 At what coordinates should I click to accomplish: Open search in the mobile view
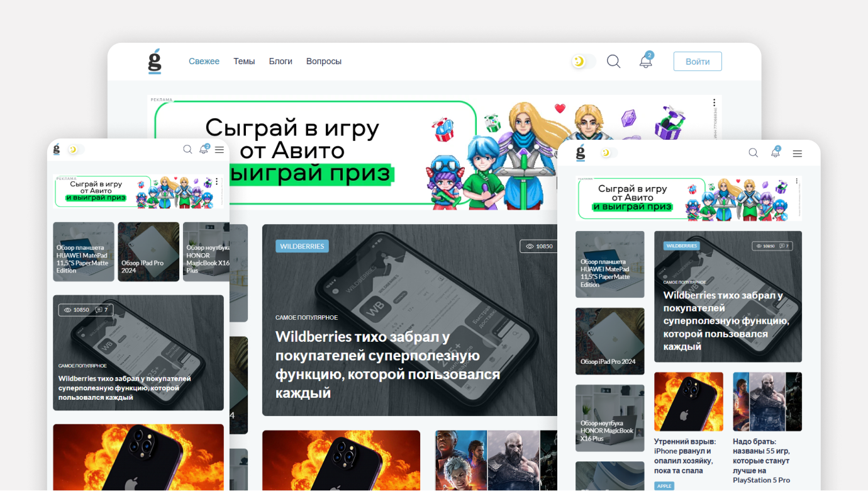point(187,150)
